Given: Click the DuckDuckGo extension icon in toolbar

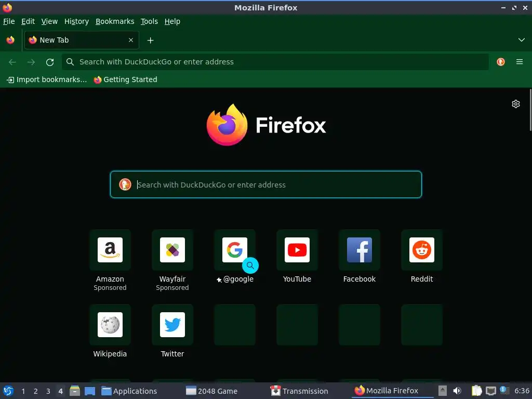Looking at the screenshot, I should pyautogui.click(x=501, y=62).
